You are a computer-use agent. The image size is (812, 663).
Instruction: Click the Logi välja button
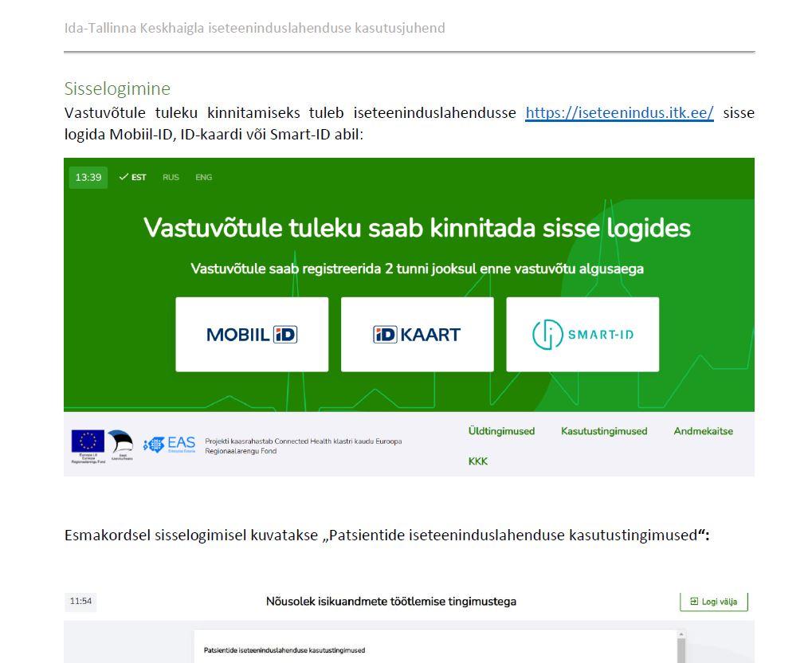[714, 602]
